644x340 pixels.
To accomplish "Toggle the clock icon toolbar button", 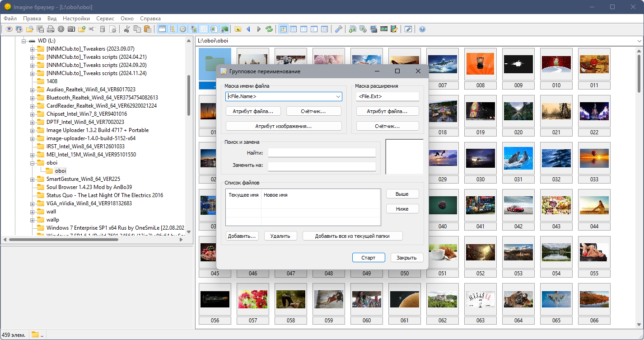I will [x=182, y=29].
